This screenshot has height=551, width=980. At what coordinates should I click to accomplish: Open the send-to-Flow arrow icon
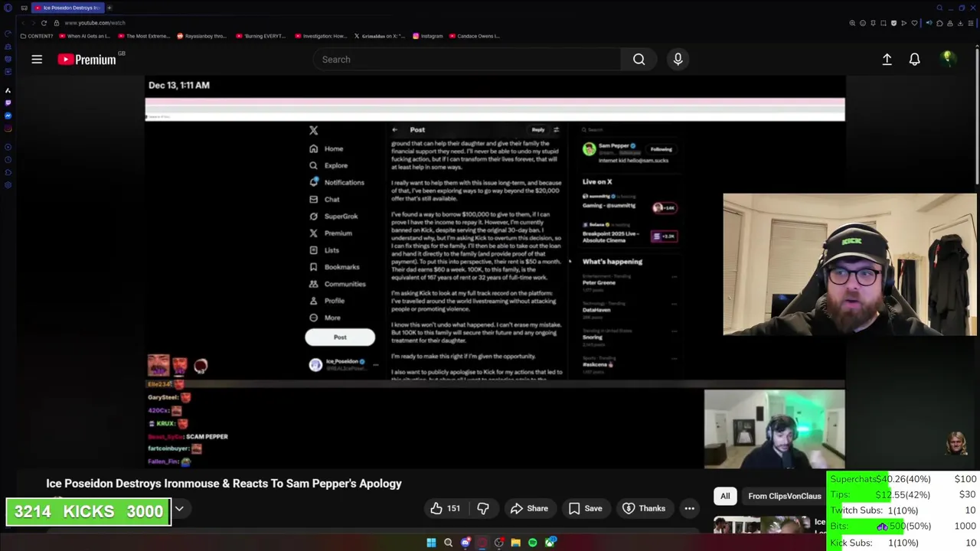tap(904, 23)
